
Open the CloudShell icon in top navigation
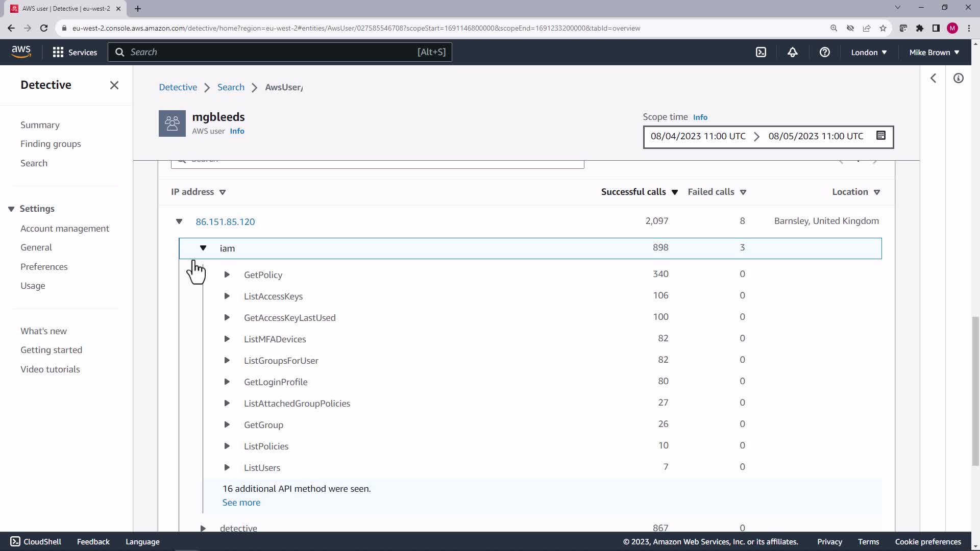click(761, 52)
